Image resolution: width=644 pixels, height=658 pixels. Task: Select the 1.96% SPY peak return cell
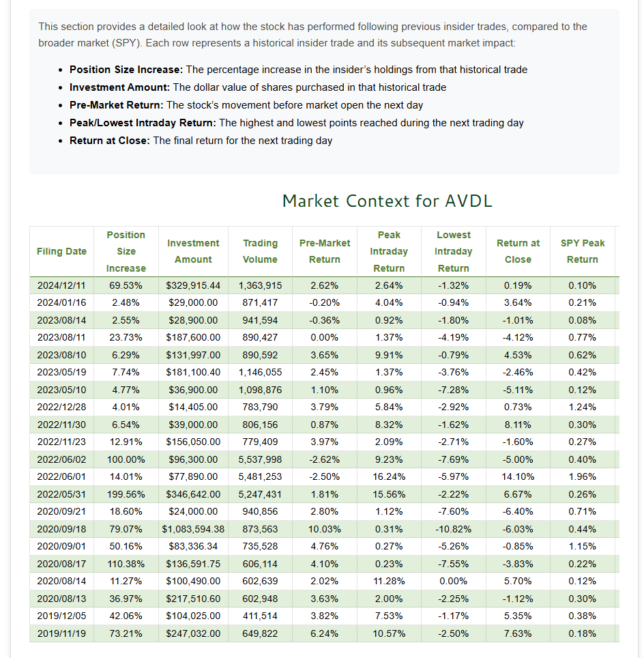click(583, 476)
